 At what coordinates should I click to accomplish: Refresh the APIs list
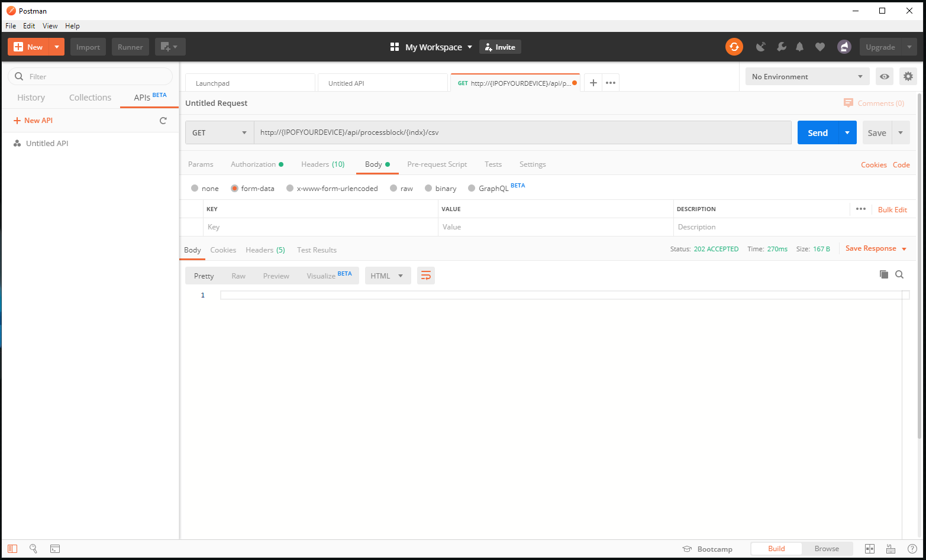point(163,121)
